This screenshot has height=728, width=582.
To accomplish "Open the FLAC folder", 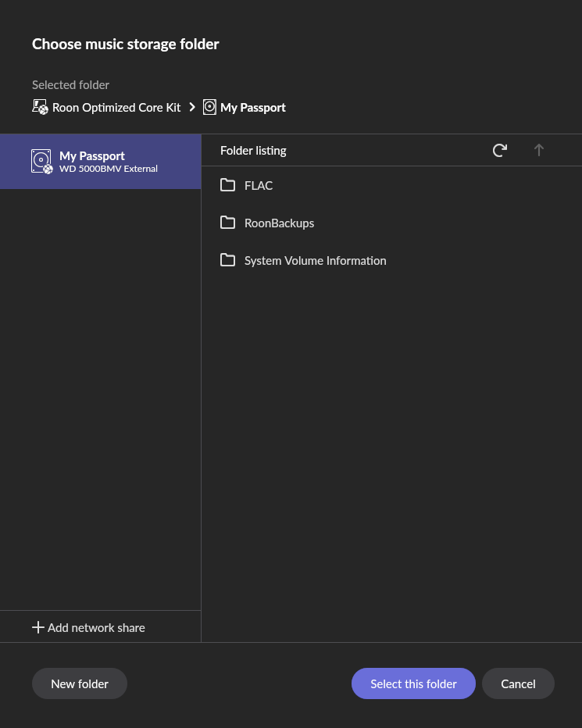I will click(391, 185).
